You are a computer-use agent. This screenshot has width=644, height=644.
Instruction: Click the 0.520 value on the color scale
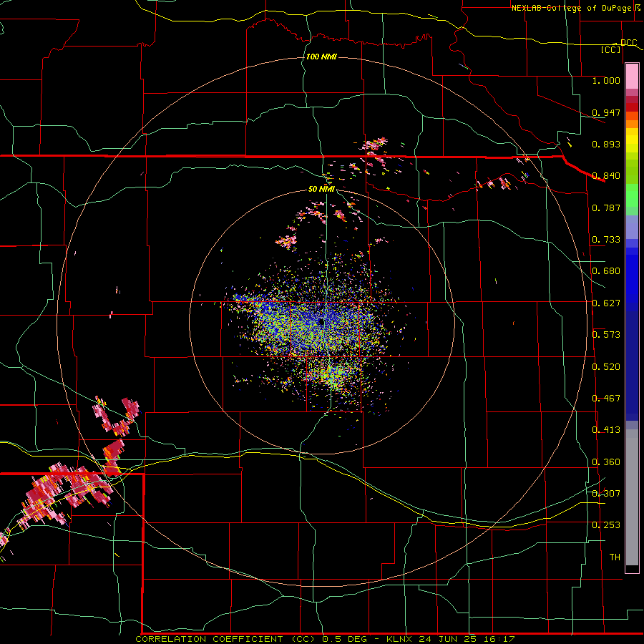[x=606, y=367]
